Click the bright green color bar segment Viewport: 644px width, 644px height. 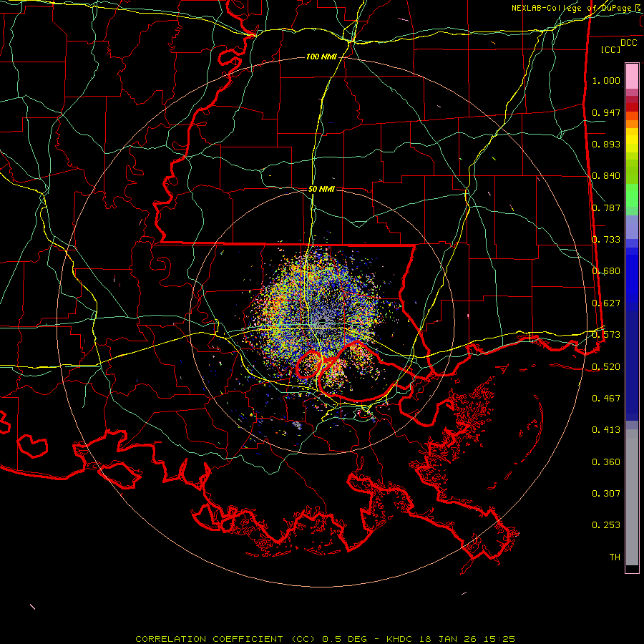[x=632, y=195]
